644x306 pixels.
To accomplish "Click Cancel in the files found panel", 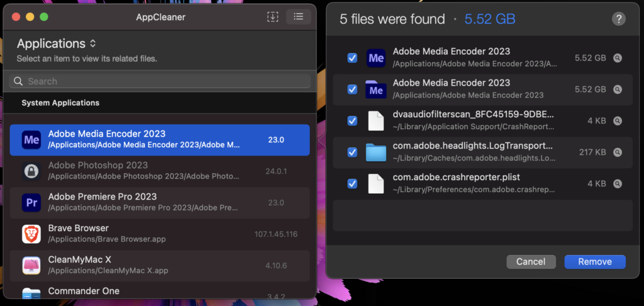I will coord(531,261).
